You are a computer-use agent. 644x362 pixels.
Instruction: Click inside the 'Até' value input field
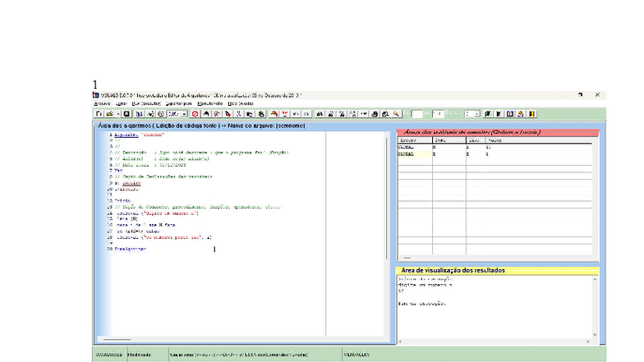coord(438,113)
